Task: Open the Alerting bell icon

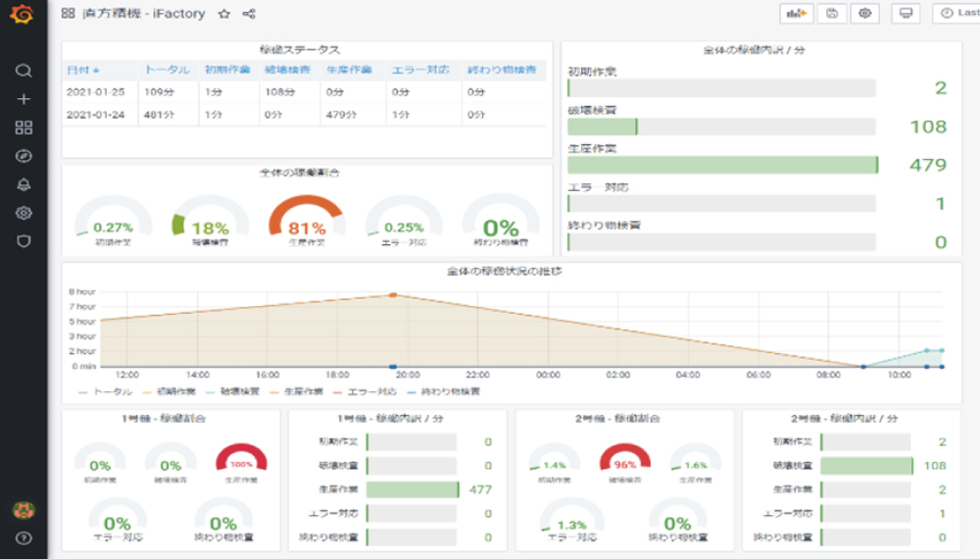Action: 24,184
